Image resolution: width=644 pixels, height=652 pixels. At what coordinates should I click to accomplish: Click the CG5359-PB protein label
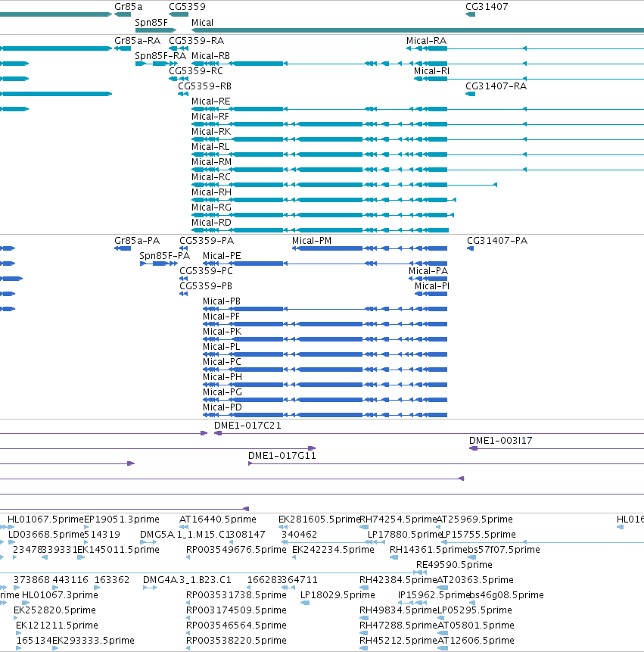[206, 286]
